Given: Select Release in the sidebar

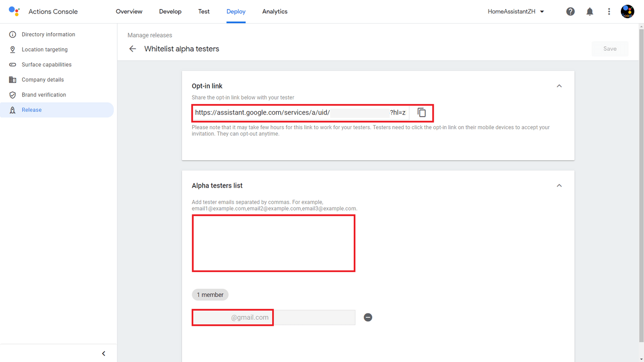Looking at the screenshot, I should pyautogui.click(x=57, y=110).
